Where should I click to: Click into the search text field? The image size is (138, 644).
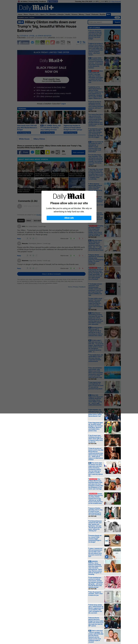pyautogui.click(x=100, y=22)
